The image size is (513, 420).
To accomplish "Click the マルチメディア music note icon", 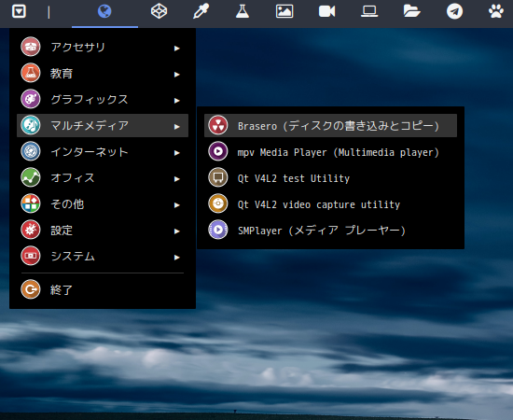I will (x=31, y=125).
